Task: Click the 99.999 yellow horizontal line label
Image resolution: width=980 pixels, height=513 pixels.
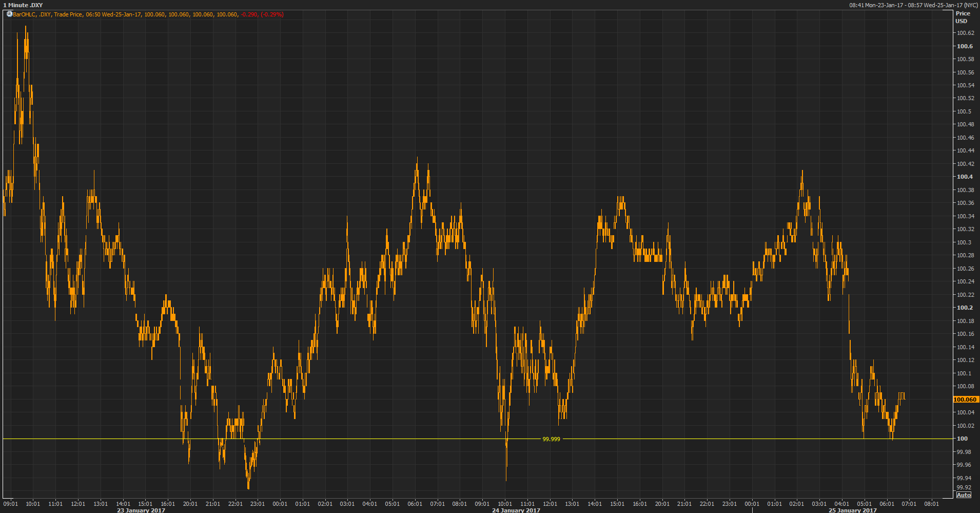Action: click(552, 439)
